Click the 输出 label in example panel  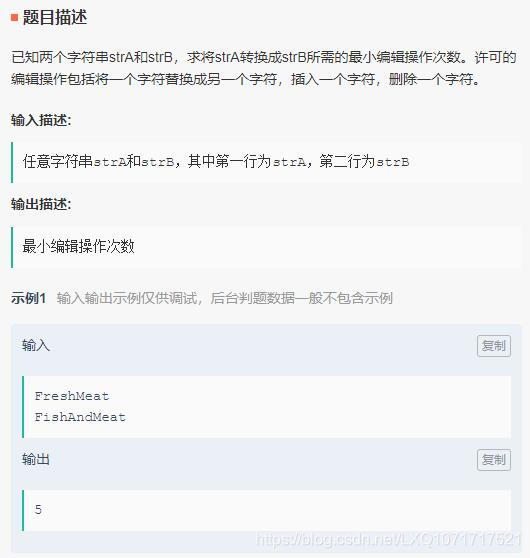pos(36,459)
